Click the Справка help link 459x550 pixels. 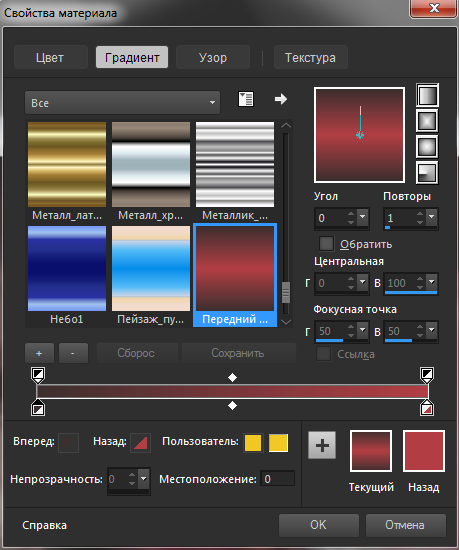coord(45,525)
